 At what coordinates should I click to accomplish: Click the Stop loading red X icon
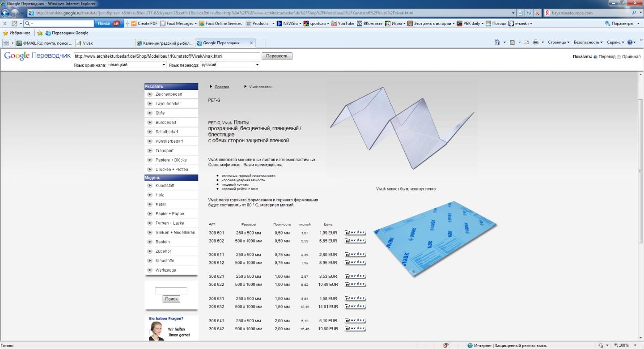coord(537,13)
